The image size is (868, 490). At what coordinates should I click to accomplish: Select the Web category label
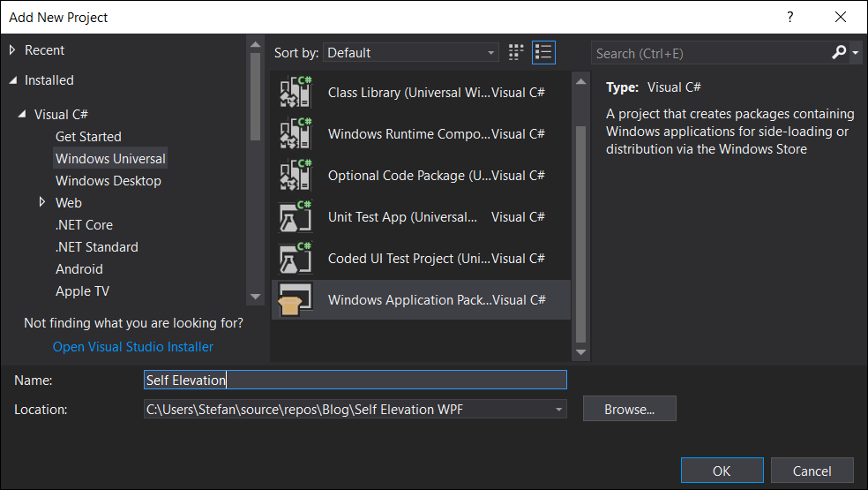tap(69, 203)
